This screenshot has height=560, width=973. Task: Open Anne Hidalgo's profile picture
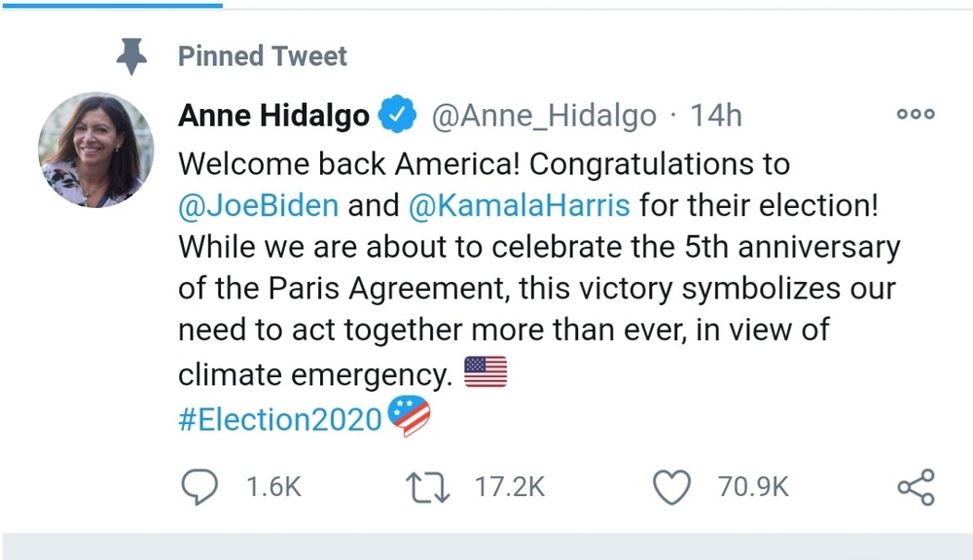95,150
